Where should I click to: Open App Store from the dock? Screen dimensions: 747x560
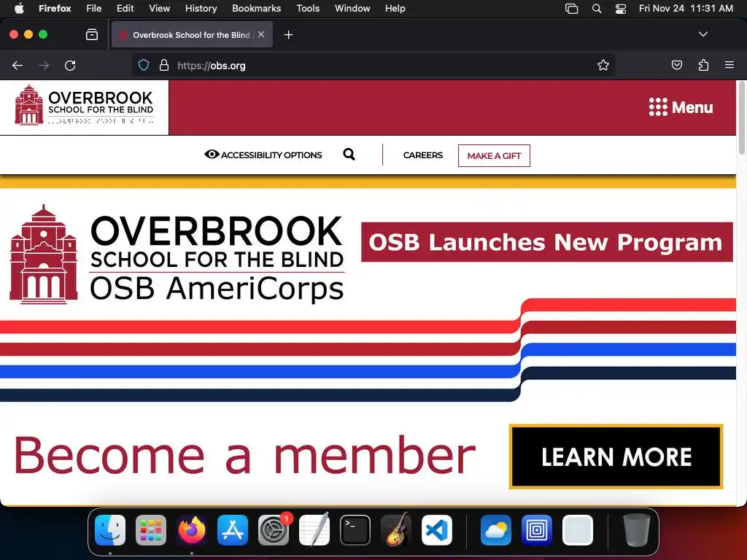pos(233,530)
